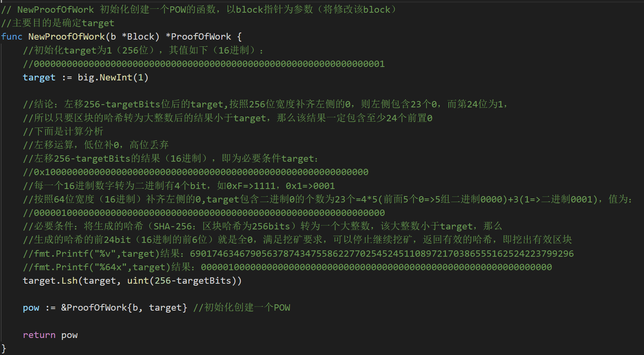644x355 pixels.
Task: Click the fmt.Printf("%64x",target) comment
Action: pos(287,267)
